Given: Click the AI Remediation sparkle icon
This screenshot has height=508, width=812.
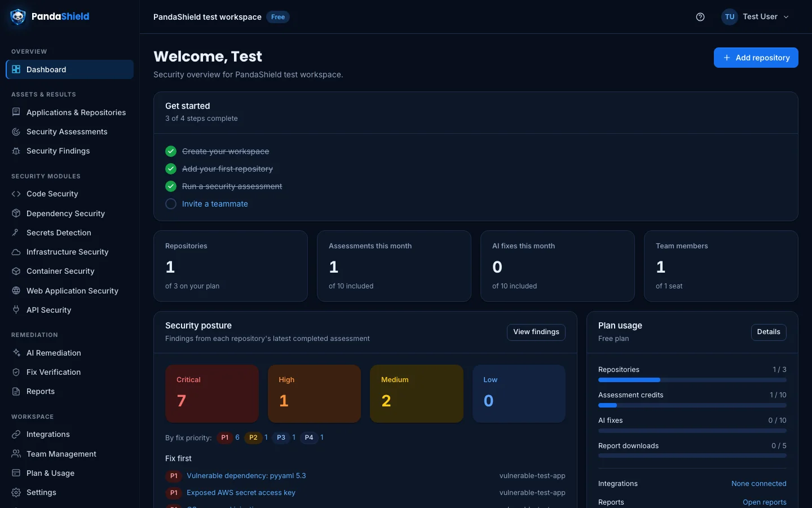Looking at the screenshot, I should point(16,353).
